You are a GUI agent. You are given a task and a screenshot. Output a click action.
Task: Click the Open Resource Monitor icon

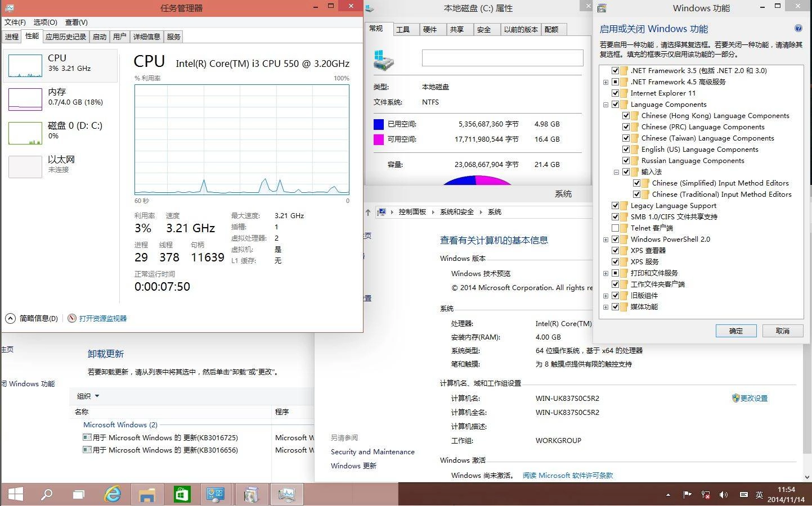click(x=72, y=318)
